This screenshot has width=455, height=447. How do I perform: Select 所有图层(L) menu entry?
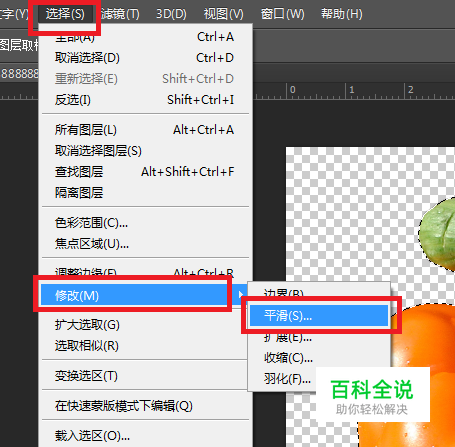[145, 130]
